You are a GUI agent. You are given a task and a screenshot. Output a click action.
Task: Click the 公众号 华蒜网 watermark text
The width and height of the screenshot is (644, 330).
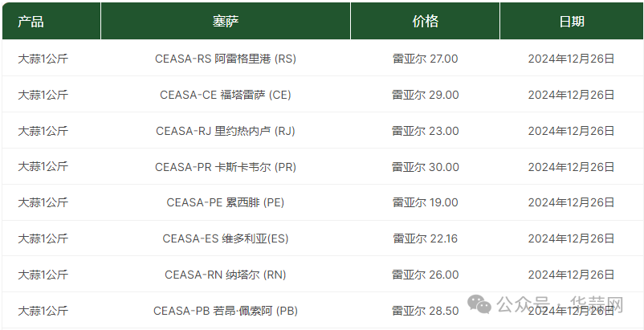560,304
